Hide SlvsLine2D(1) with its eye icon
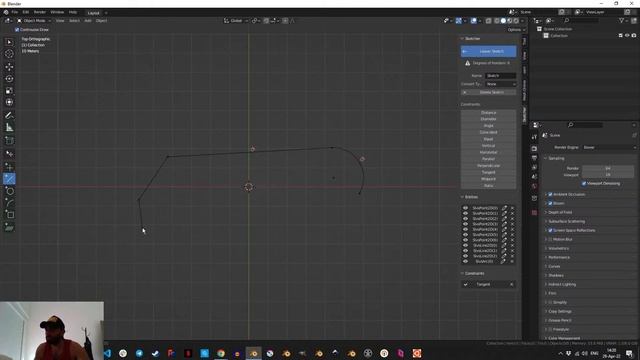Viewport: 640px width, 360px height. tap(465, 251)
